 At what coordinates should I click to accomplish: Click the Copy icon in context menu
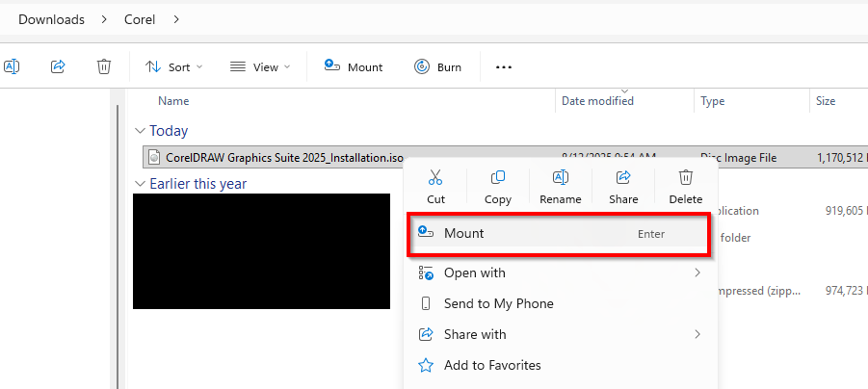[498, 178]
